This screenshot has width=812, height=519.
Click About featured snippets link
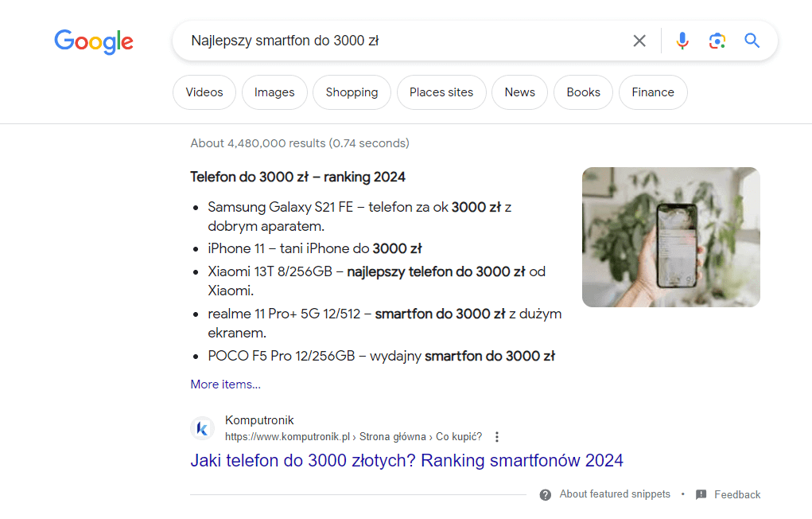[615, 494]
